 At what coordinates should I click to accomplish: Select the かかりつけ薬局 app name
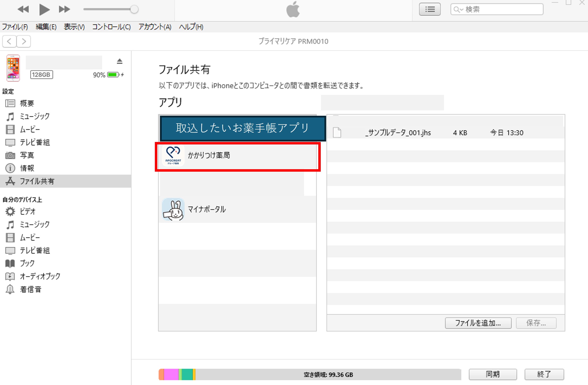(209, 155)
